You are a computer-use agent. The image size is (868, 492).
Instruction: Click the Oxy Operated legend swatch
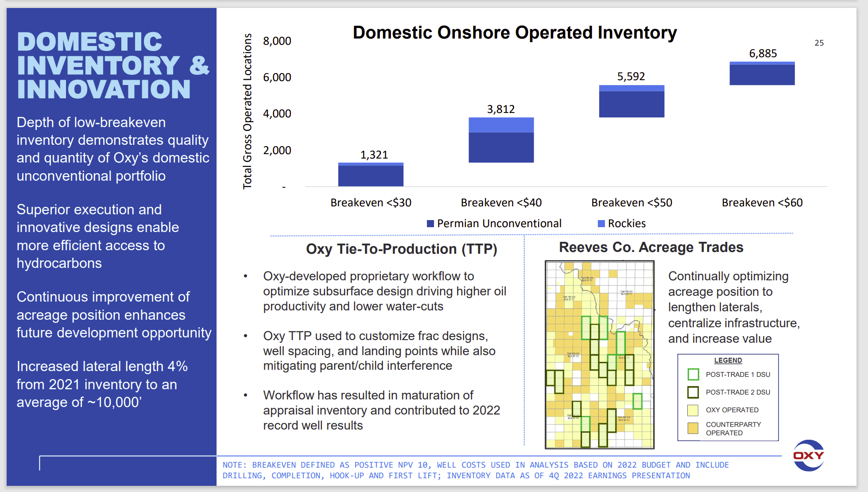(x=693, y=410)
